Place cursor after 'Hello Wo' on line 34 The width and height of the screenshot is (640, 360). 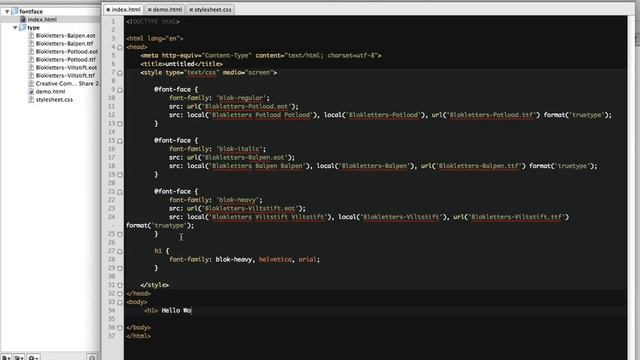(x=191, y=311)
